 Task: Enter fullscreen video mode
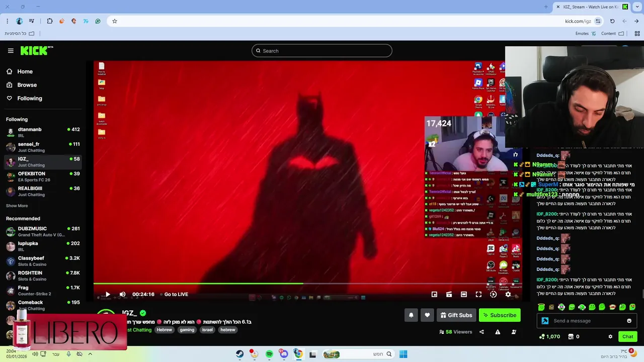(x=478, y=294)
